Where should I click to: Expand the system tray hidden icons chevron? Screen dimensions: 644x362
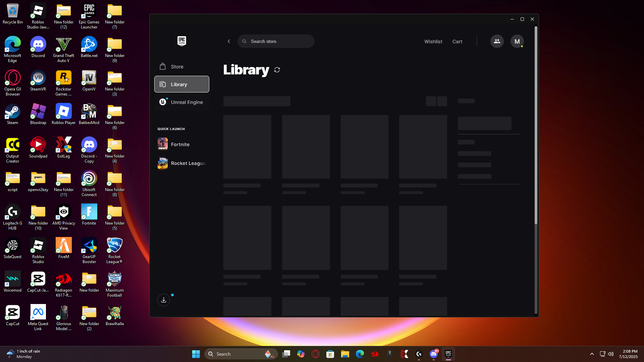[x=592, y=354]
